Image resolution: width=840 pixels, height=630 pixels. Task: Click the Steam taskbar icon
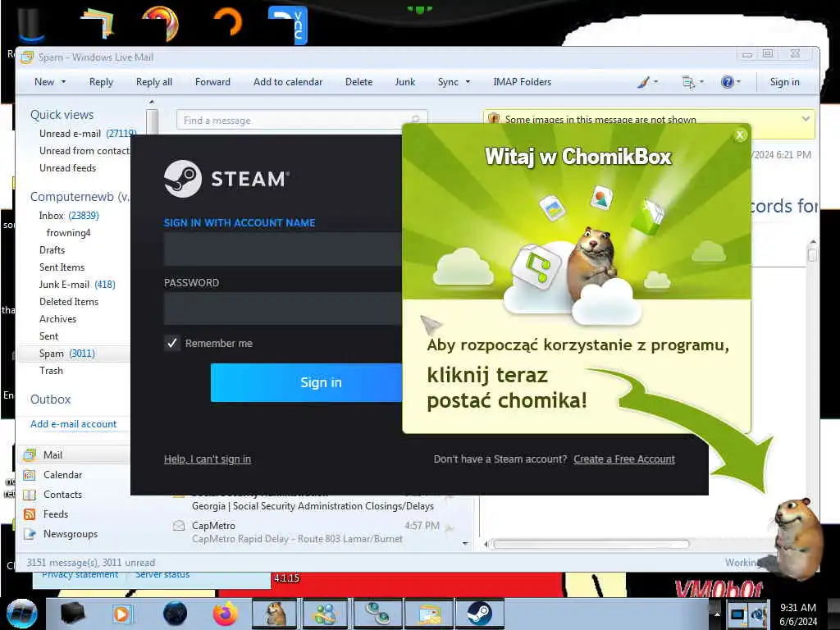[479, 614]
